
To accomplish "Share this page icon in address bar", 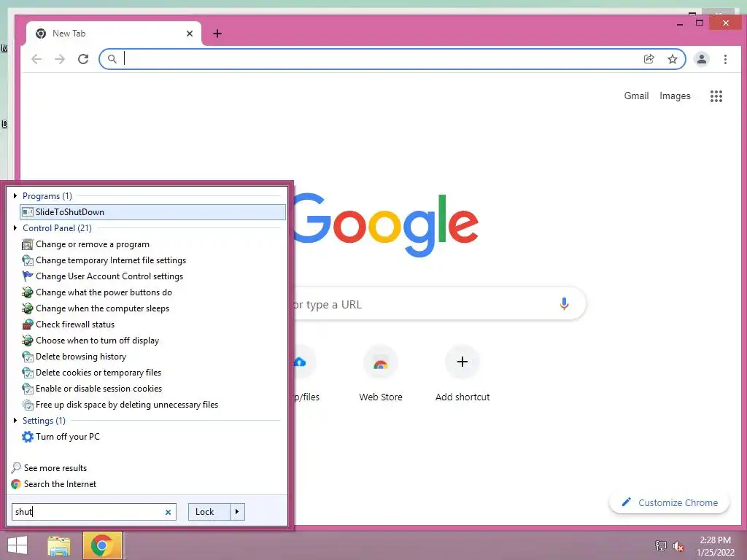I will pos(649,59).
